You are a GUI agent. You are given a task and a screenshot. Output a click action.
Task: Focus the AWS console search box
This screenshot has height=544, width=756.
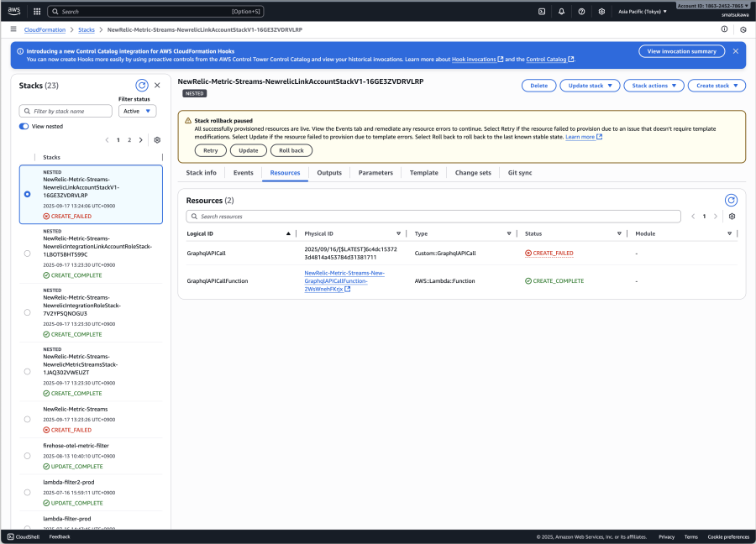pos(155,12)
